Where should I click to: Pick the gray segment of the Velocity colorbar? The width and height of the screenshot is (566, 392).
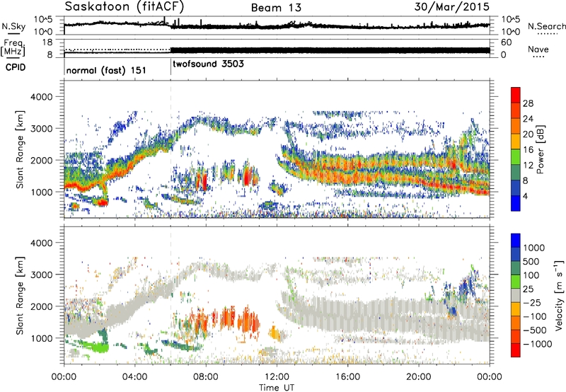[x=516, y=296]
